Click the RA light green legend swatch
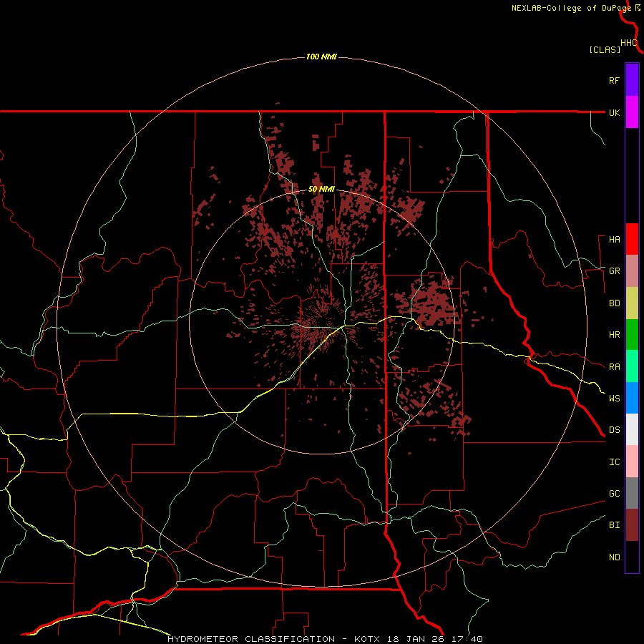Image resolution: width=644 pixels, height=644 pixels. coord(632,366)
